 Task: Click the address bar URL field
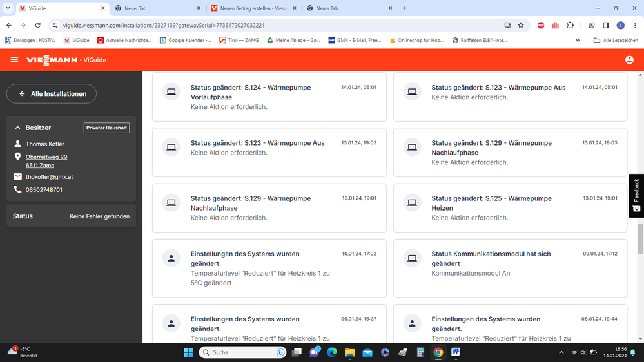tap(258, 25)
